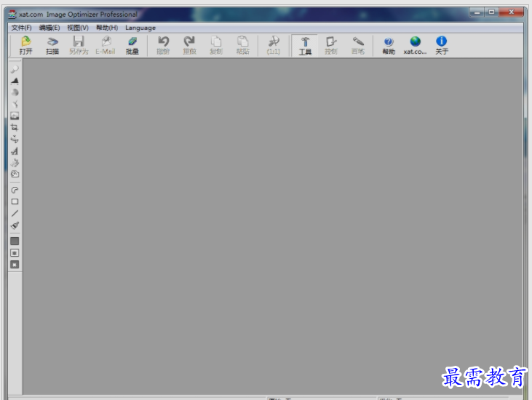The image size is (532, 400).
Task: Close the Image Optimizer window
Action: tap(512, 12)
